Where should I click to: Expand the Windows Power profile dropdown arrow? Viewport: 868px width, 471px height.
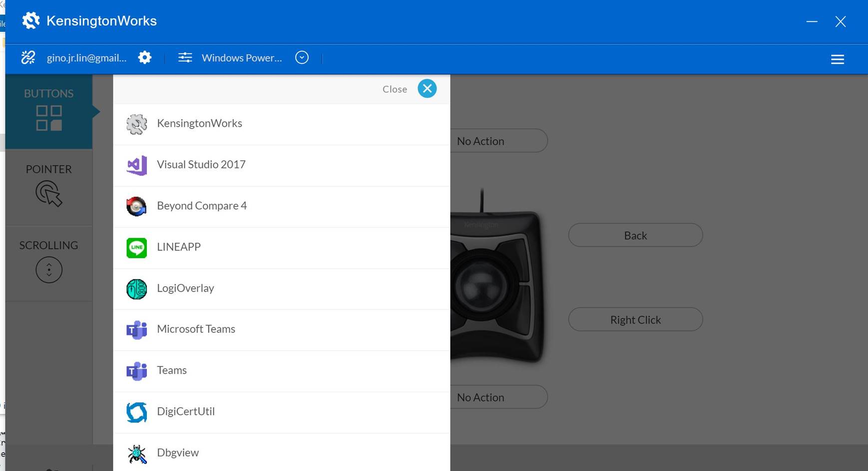[x=302, y=57]
